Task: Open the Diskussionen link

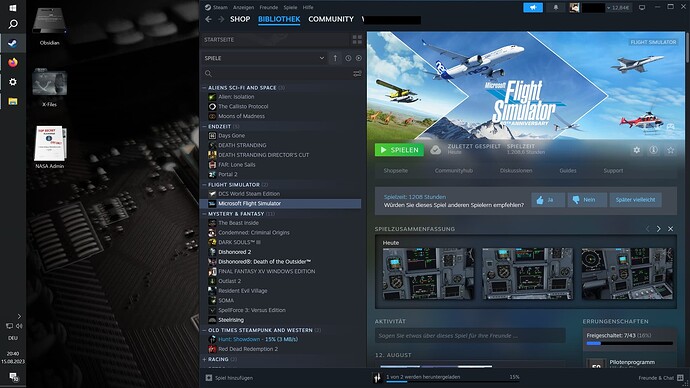Action: (516, 171)
